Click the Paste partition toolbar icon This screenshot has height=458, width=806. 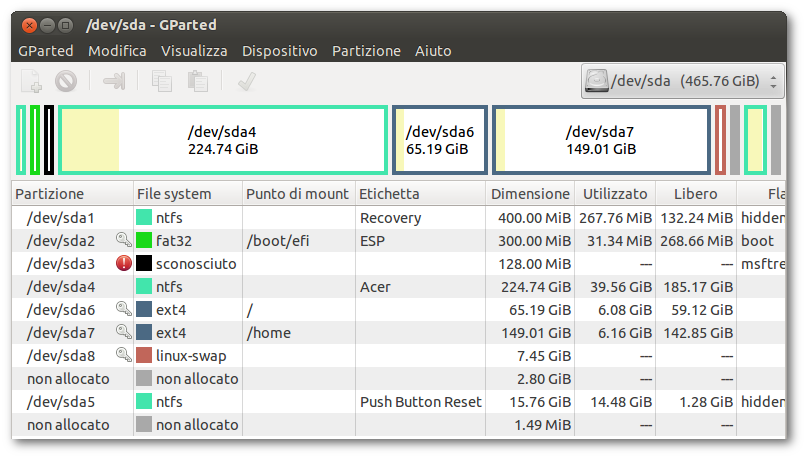click(198, 81)
